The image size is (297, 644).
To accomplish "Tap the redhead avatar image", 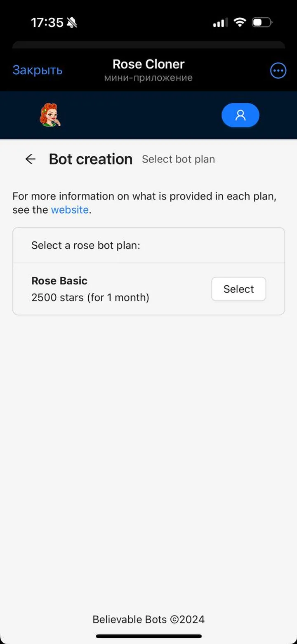I will 49,115.
